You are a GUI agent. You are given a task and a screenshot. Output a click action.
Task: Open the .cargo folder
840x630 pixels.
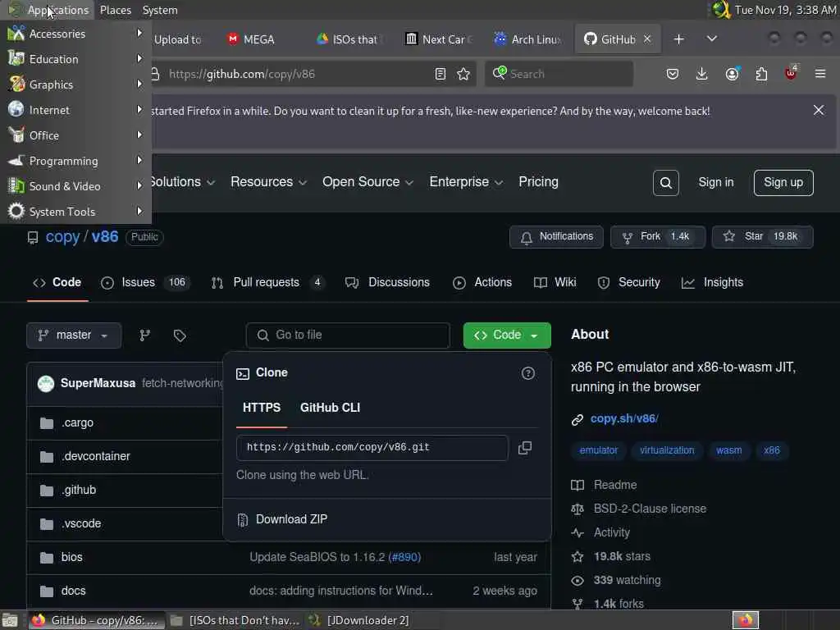pyautogui.click(x=77, y=422)
